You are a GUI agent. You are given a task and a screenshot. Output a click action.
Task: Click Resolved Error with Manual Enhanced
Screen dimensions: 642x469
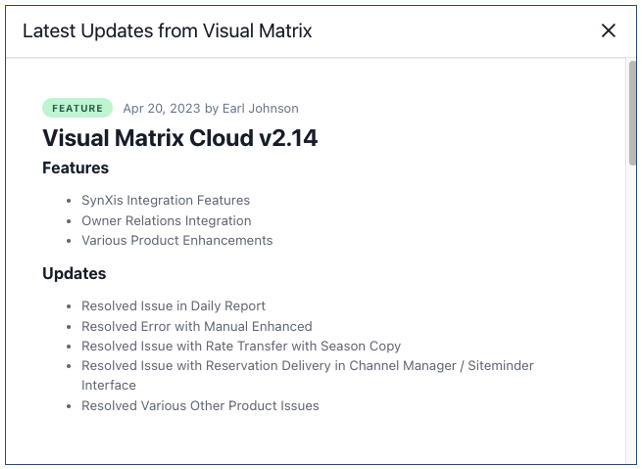coord(196,326)
